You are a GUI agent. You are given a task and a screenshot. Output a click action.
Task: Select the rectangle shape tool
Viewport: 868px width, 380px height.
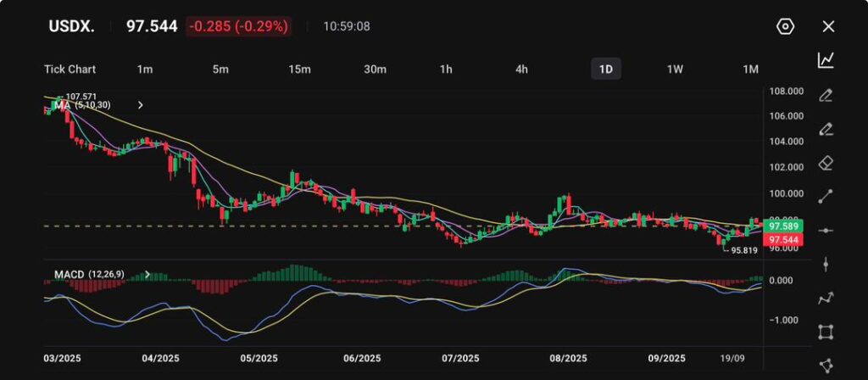point(826,332)
